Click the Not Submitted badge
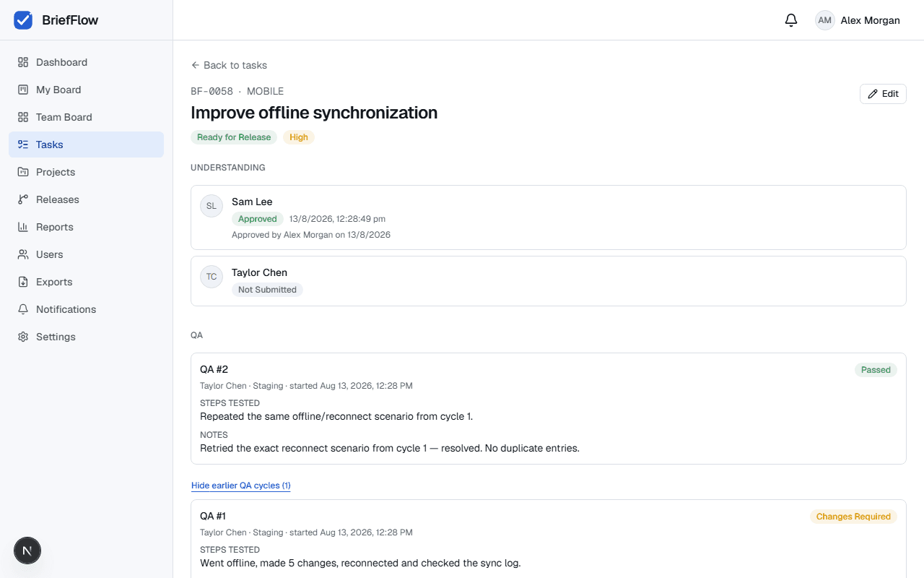924x578 pixels. coord(267,290)
